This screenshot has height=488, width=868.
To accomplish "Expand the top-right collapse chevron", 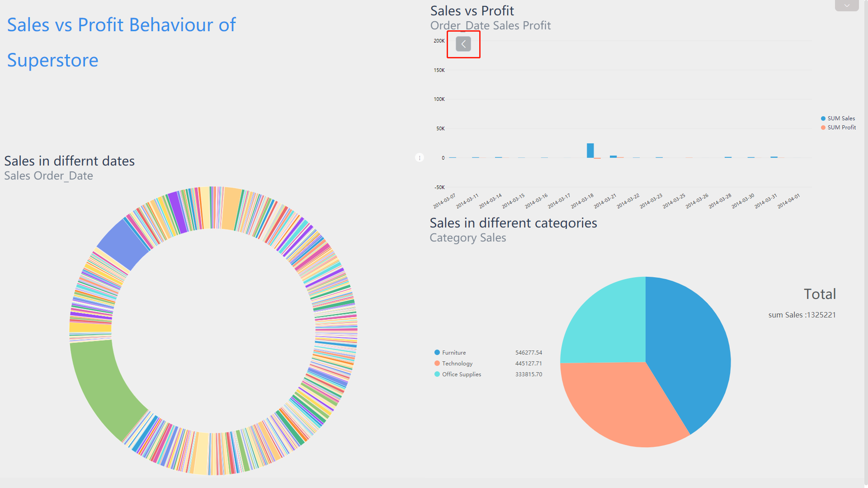I will point(847,5).
